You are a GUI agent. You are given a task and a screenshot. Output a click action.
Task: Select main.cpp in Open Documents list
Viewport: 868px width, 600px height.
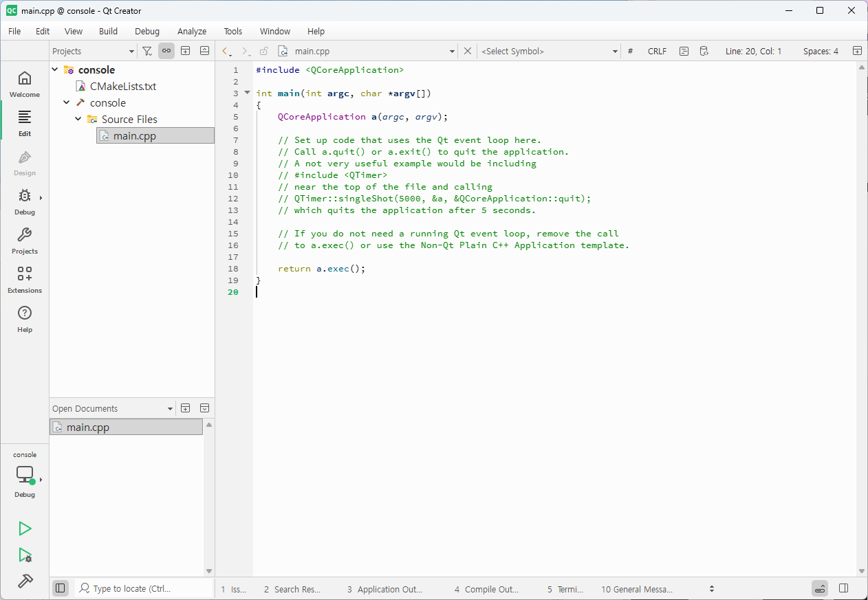127,427
